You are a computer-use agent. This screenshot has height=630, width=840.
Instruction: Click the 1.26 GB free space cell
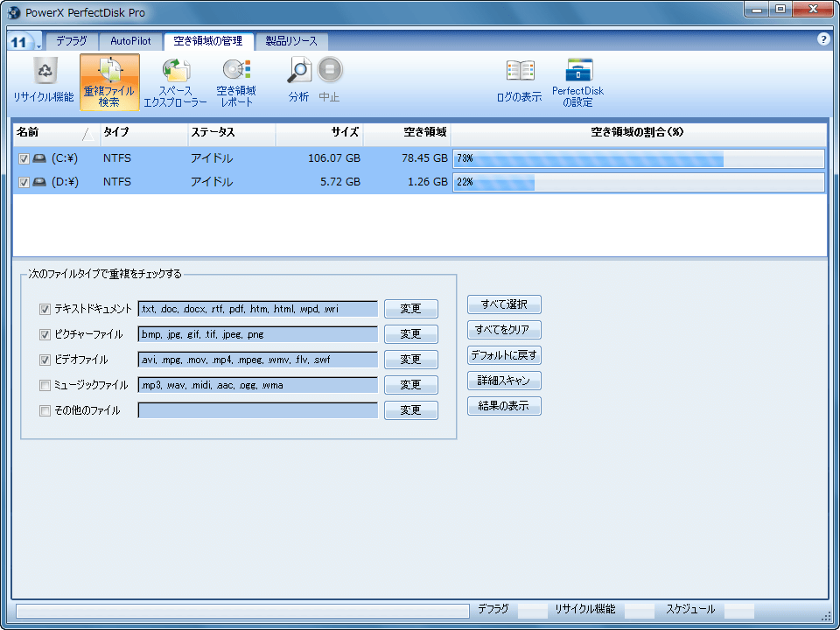[x=428, y=182]
